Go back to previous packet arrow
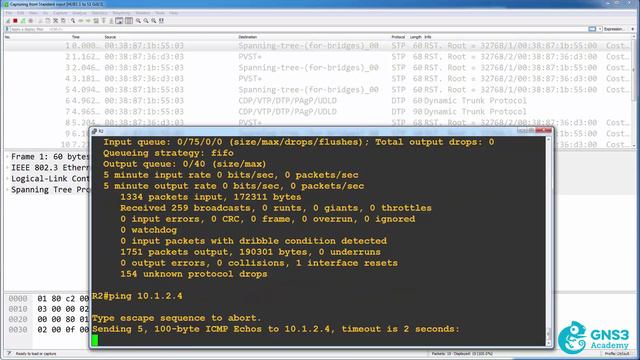This screenshot has width=640, height=360. pyautogui.click(x=81, y=20)
